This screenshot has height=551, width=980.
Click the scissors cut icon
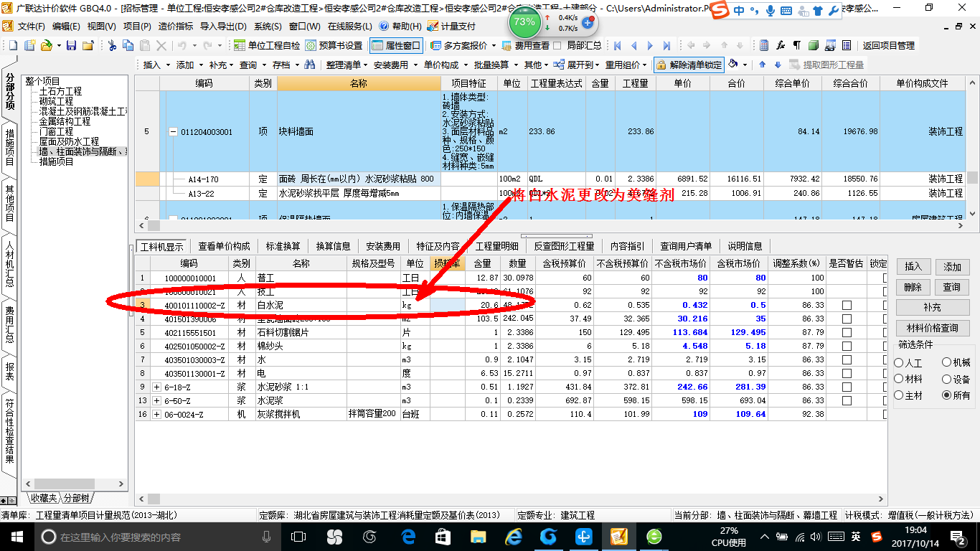[x=112, y=45]
